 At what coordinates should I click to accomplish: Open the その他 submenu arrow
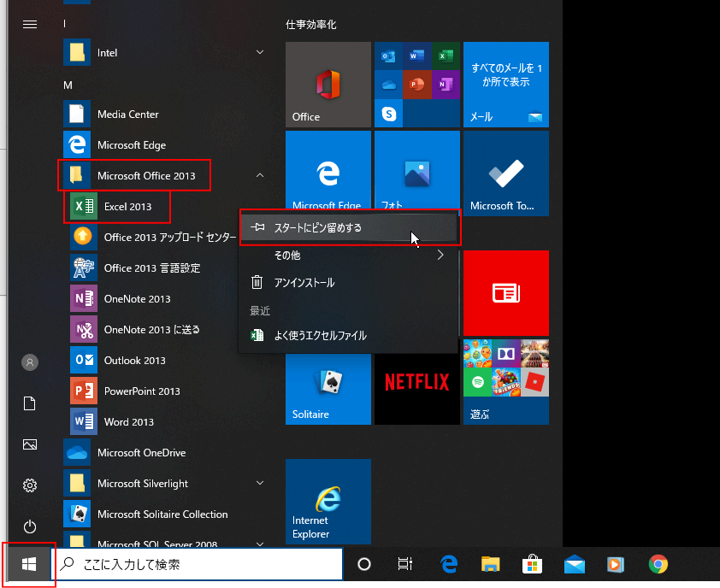coord(440,255)
